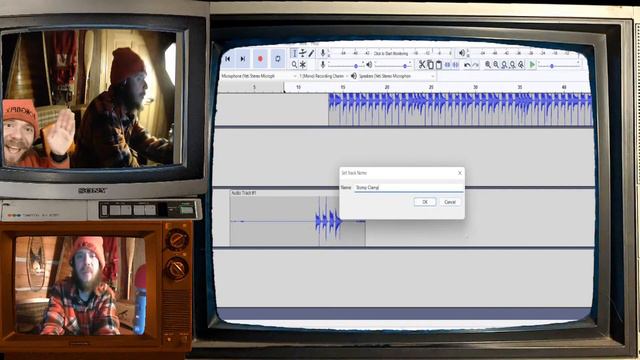
Task: Click the Undo arrow
Action: click(467, 65)
